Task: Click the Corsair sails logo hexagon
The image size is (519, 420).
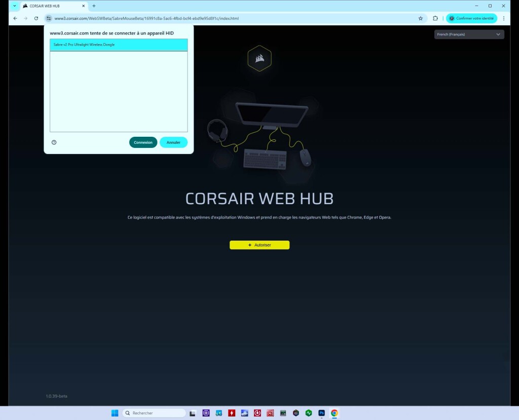Action: (259, 58)
